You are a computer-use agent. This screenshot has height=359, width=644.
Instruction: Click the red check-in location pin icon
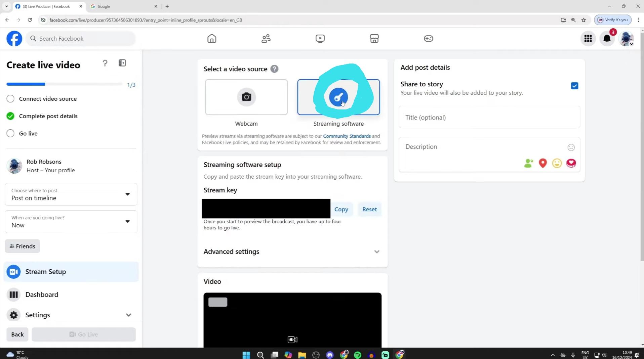click(x=542, y=163)
